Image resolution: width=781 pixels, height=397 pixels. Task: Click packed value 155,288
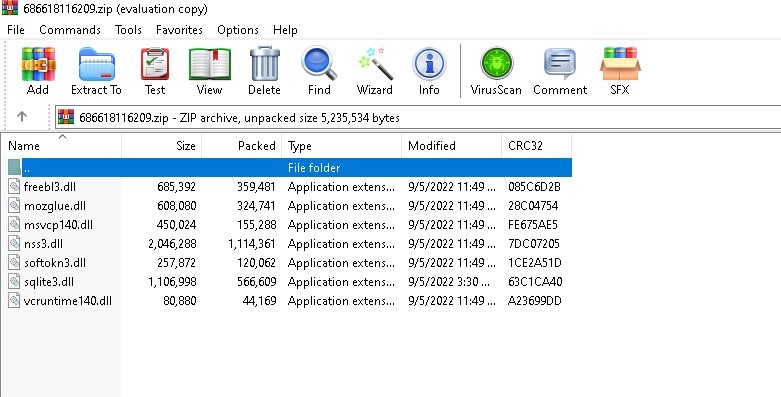(x=257, y=225)
